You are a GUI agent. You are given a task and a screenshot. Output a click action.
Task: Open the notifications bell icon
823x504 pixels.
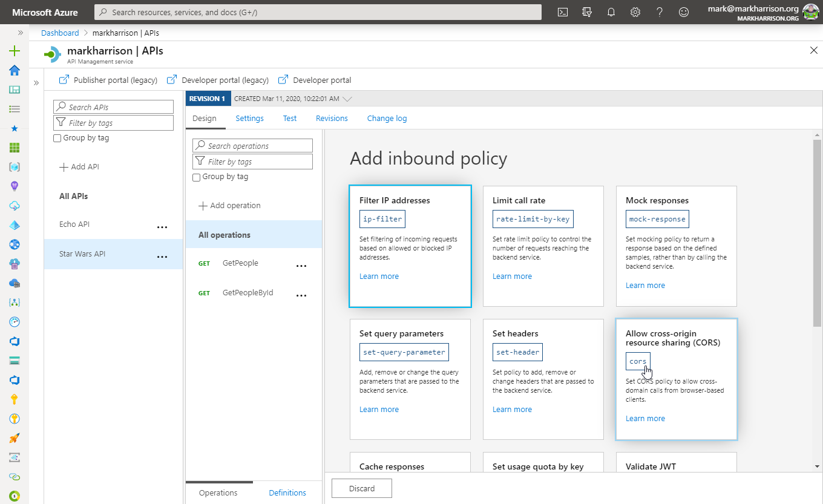point(611,11)
